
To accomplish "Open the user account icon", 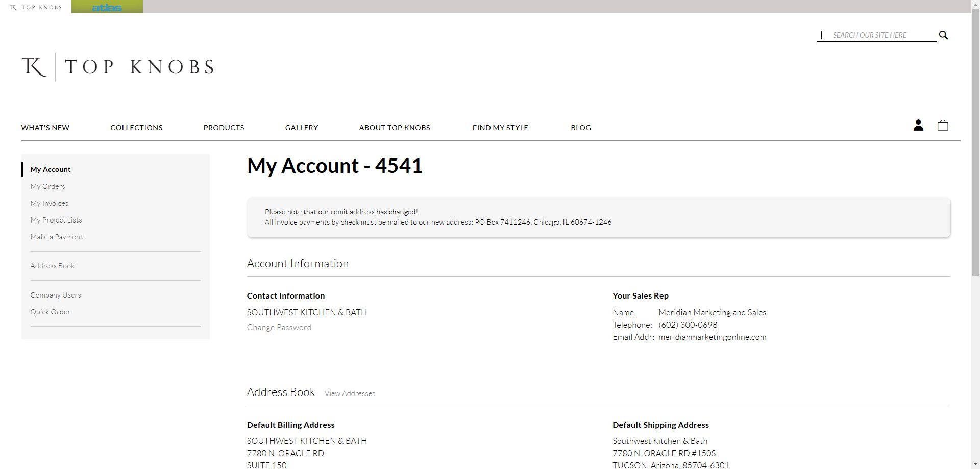I will pos(918,125).
